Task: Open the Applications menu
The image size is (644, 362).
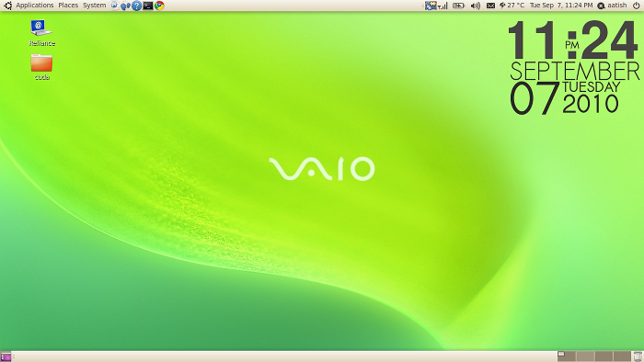Action: coord(35,6)
